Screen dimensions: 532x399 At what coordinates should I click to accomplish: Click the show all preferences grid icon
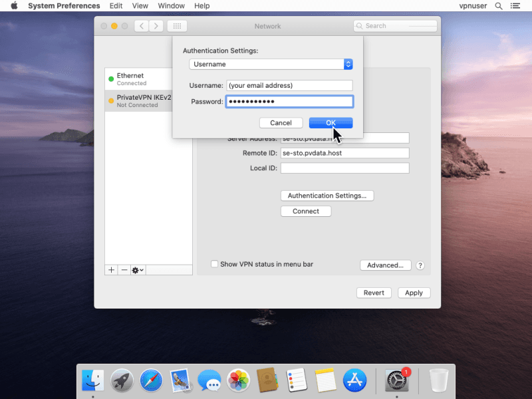177,26
